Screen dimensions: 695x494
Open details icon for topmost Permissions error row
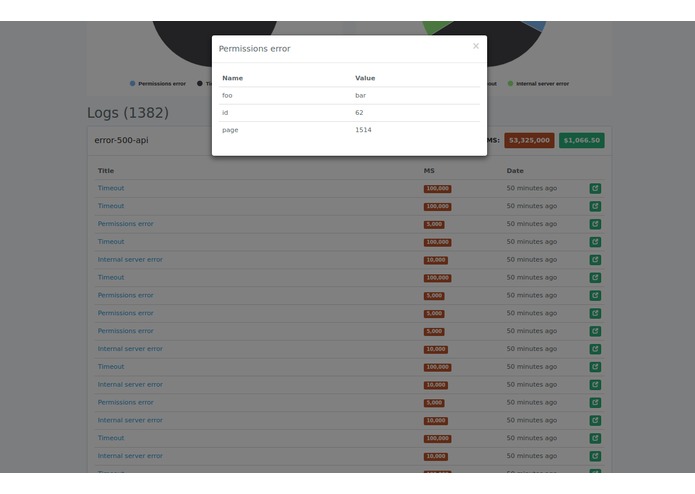(x=595, y=224)
